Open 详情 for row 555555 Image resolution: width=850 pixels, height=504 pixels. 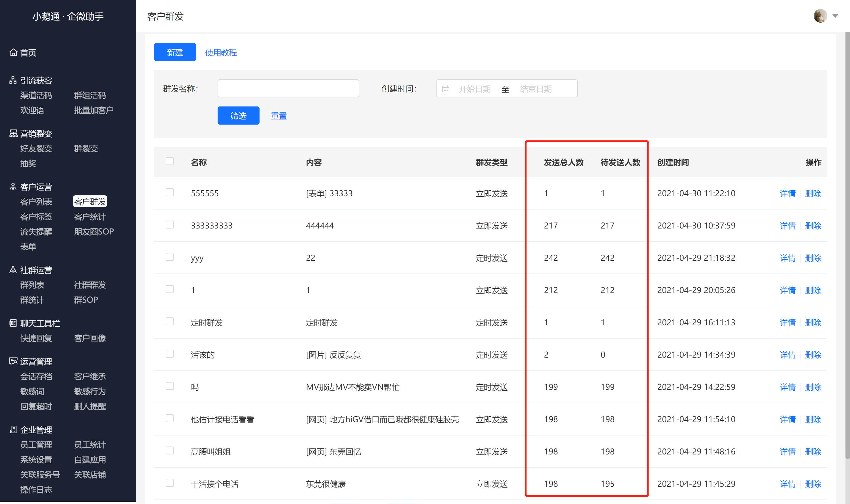coord(787,193)
